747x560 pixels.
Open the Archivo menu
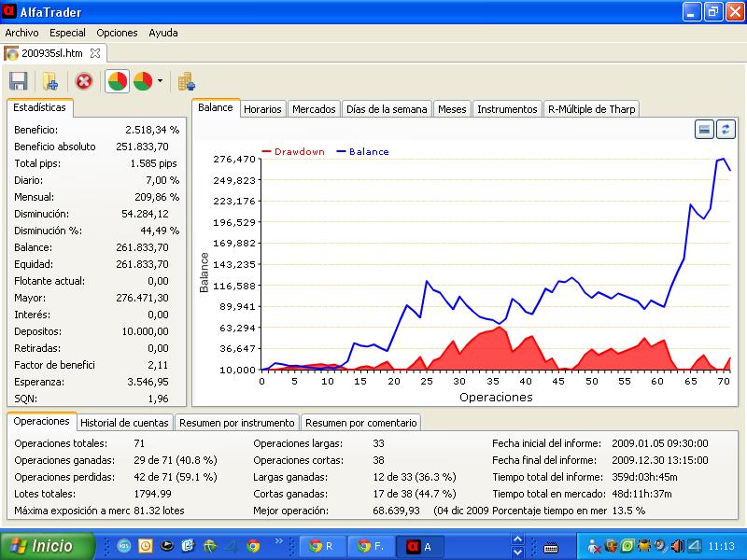[x=21, y=33]
